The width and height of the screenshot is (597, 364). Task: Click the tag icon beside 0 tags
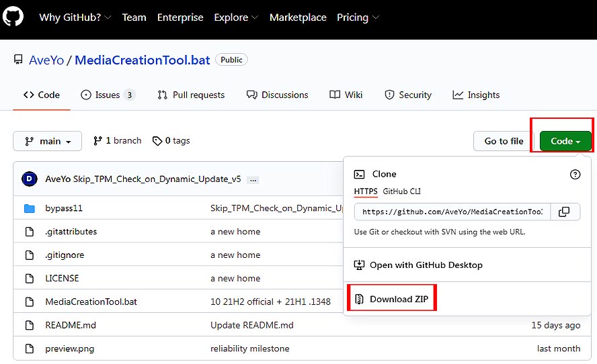[157, 141]
